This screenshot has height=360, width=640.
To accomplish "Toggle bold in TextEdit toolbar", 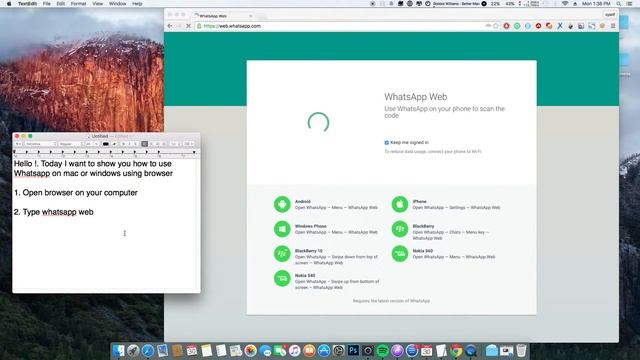I will click(x=124, y=144).
